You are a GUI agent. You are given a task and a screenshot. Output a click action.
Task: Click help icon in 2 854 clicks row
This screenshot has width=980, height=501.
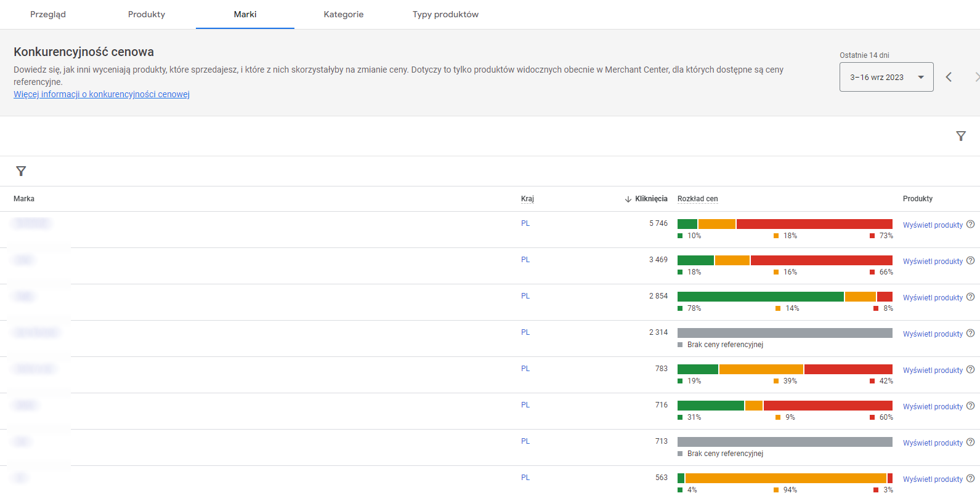pos(971,297)
